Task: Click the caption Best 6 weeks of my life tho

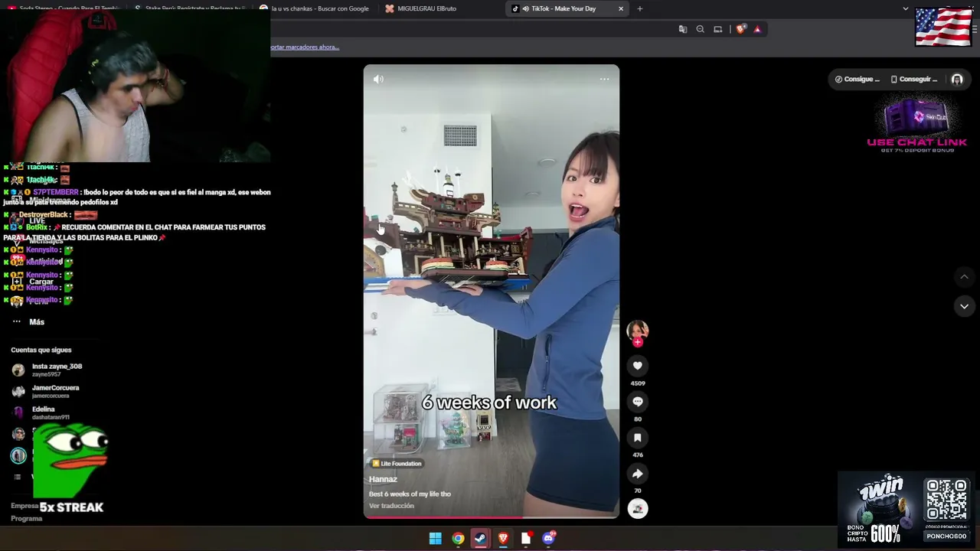Action: tap(410, 494)
